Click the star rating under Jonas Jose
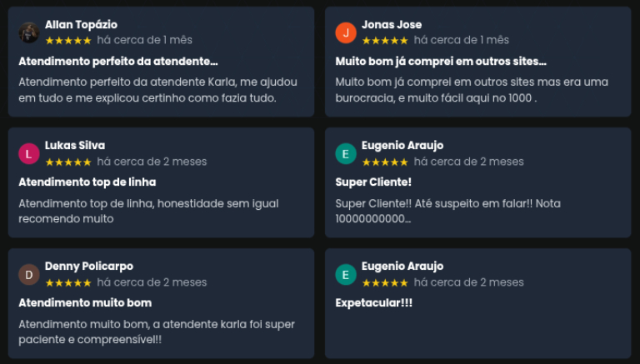Image resolution: width=640 pixels, height=364 pixels. 385,40
